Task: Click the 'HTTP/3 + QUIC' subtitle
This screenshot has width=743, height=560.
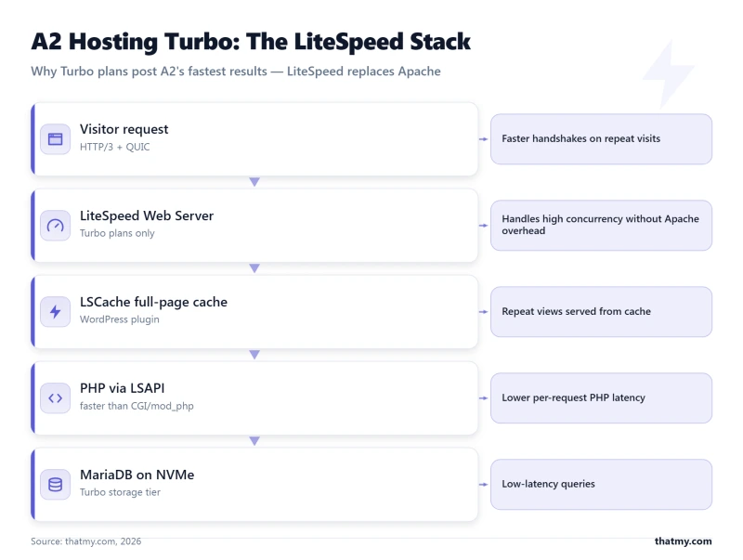Action: (x=114, y=147)
